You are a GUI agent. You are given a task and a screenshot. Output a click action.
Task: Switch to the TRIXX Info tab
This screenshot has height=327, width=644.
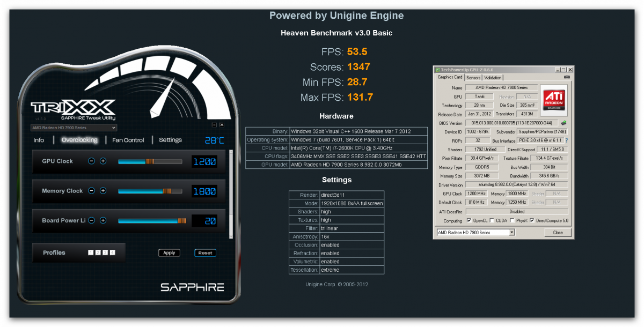(39, 140)
